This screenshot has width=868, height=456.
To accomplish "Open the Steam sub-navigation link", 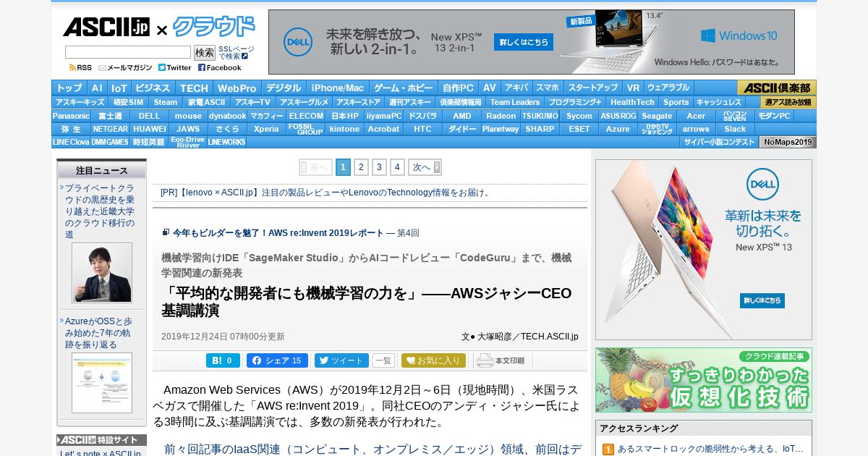I will click(165, 102).
